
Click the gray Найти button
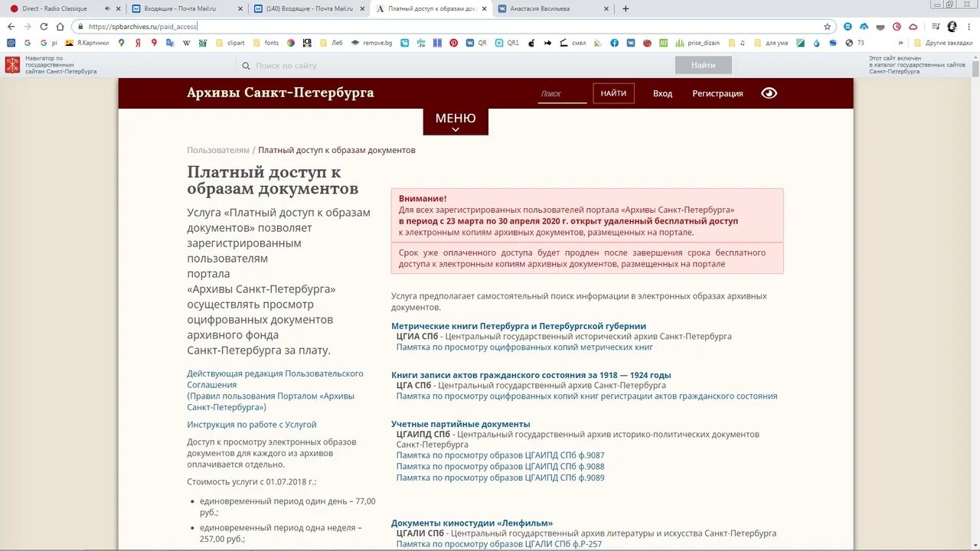[703, 66]
